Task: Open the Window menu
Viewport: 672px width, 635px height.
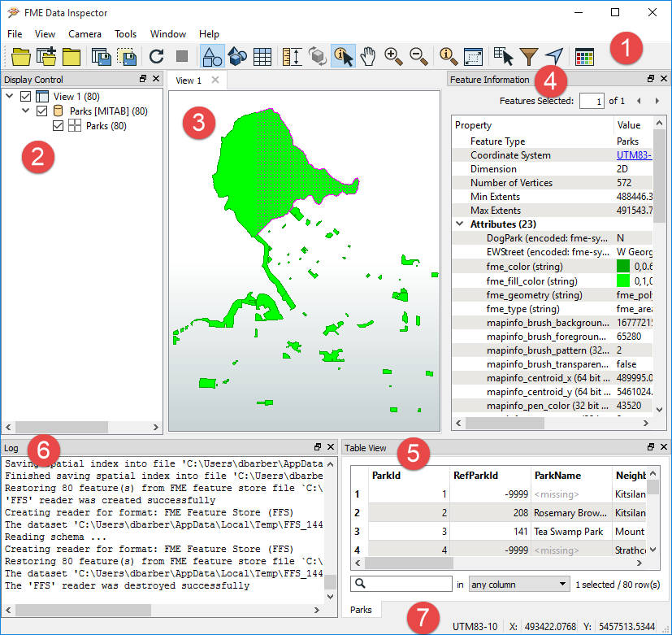Action: 168,34
